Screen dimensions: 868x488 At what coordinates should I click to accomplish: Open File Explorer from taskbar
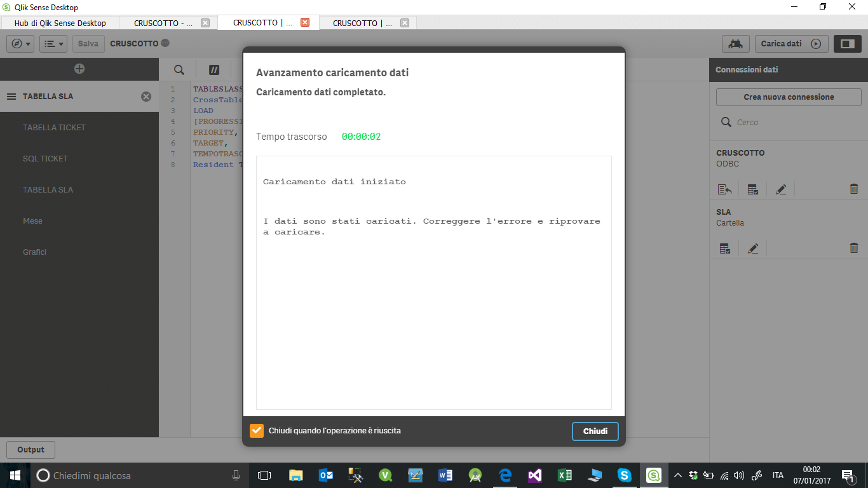click(x=296, y=475)
